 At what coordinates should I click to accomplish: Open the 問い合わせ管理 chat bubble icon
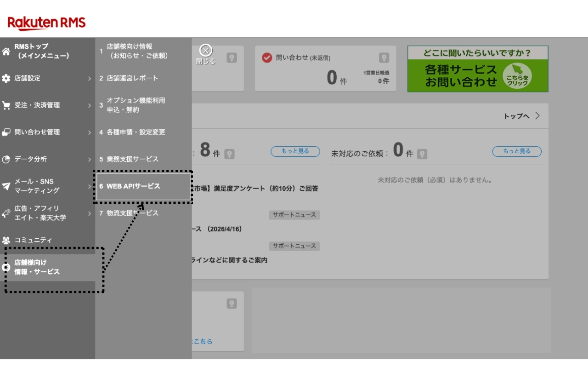7,132
